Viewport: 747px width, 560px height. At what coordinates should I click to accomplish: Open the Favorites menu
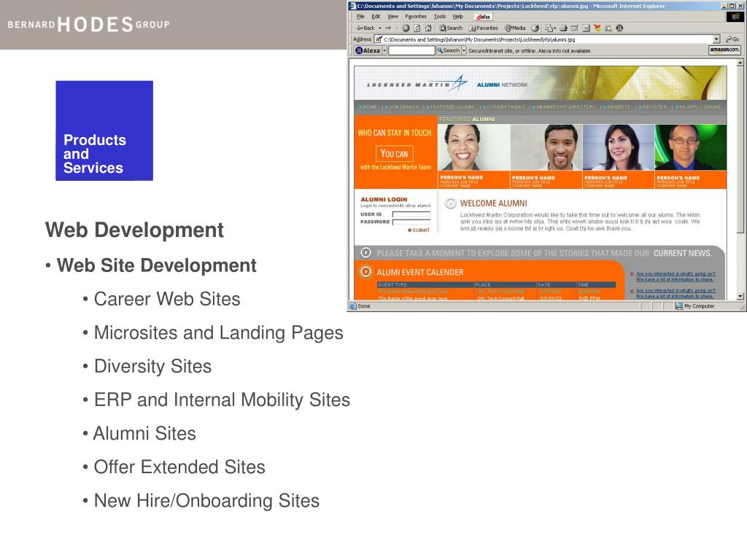[x=416, y=17]
